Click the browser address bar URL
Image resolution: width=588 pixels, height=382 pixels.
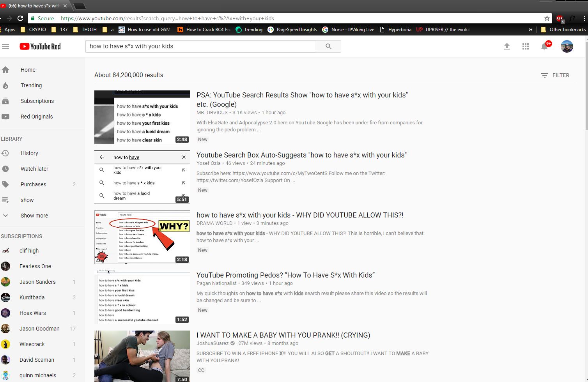pos(167,18)
